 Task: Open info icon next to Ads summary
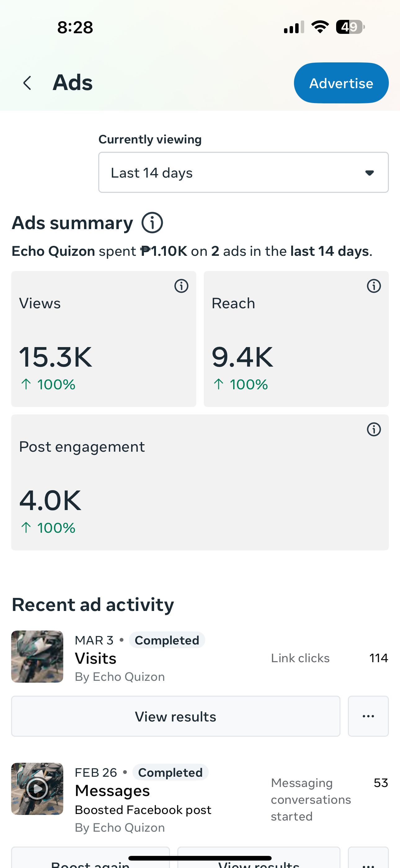pos(152,223)
